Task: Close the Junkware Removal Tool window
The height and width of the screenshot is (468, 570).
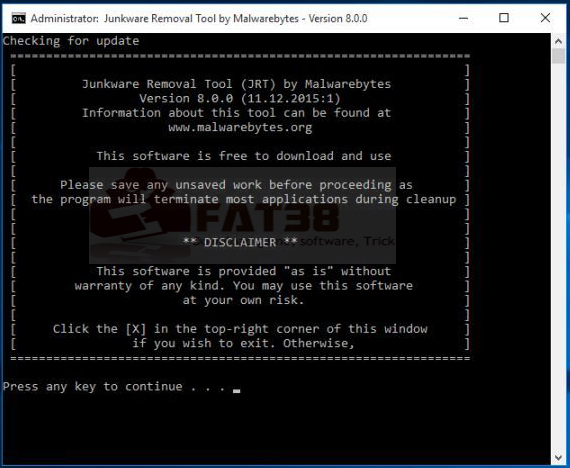Action: coord(545,18)
